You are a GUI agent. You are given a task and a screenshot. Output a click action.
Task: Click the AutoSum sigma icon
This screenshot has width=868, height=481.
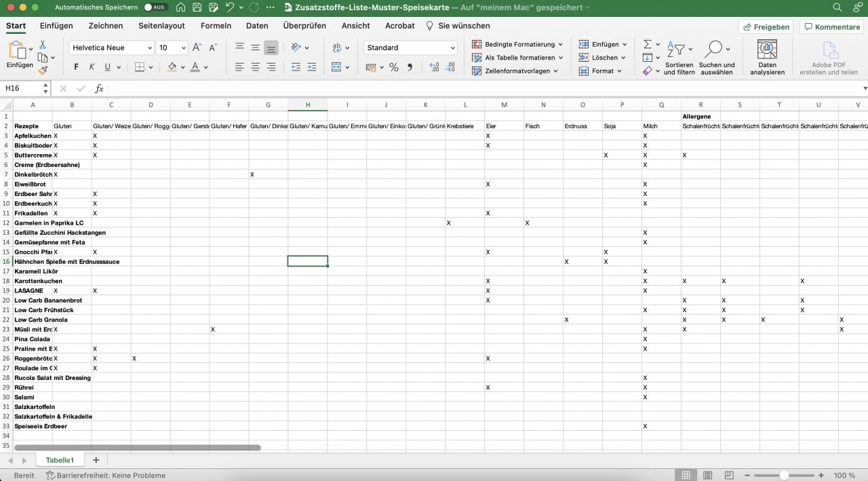click(648, 44)
